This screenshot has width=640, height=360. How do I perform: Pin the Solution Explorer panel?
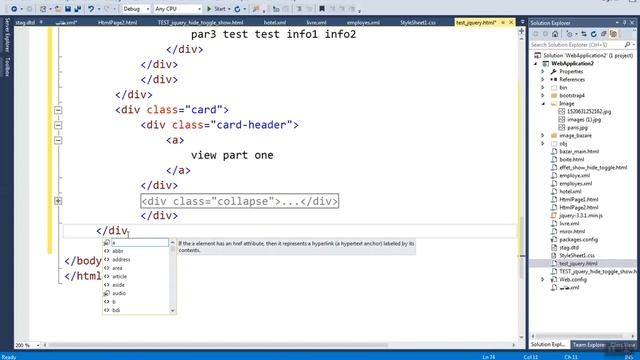pos(625,23)
